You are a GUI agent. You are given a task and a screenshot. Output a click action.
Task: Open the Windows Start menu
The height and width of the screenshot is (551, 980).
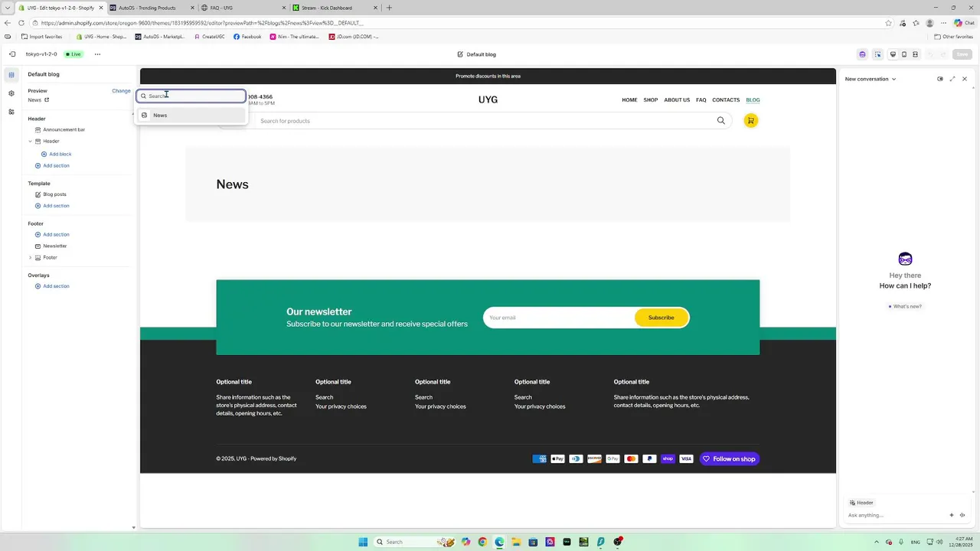tap(363, 542)
